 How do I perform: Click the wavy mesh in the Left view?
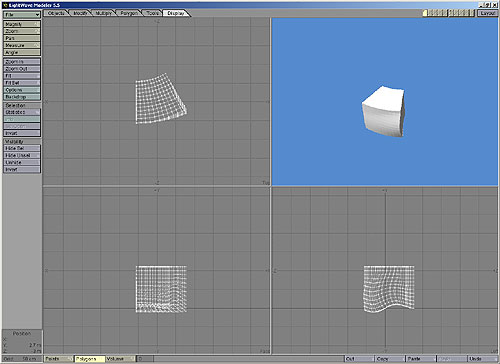389,289
